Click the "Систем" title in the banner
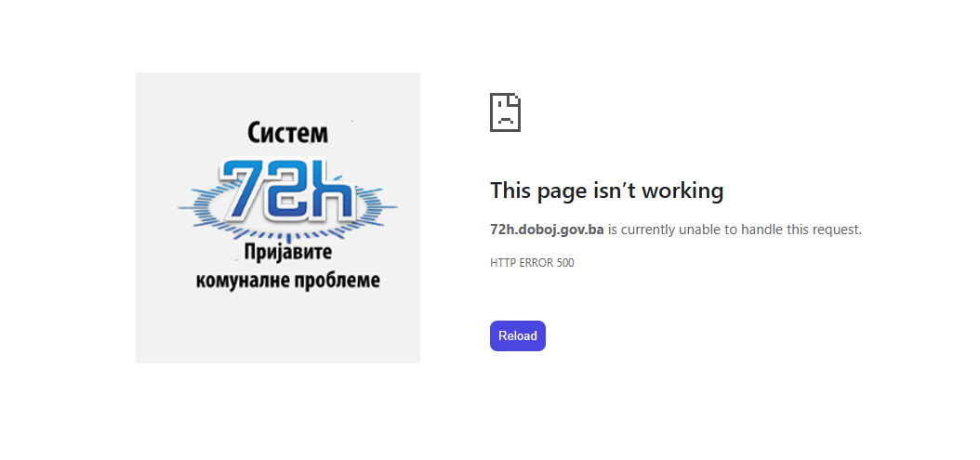This screenshot has height=460, width=980. 287,133
